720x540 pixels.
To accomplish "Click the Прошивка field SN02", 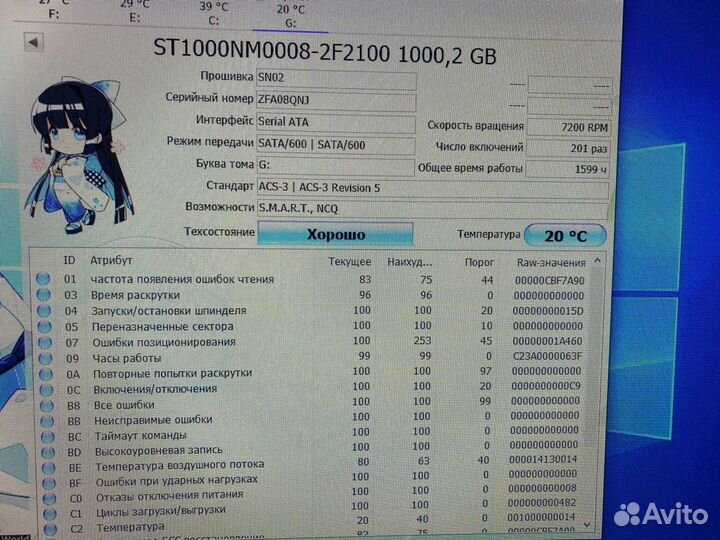I will [x=336, y=79].
